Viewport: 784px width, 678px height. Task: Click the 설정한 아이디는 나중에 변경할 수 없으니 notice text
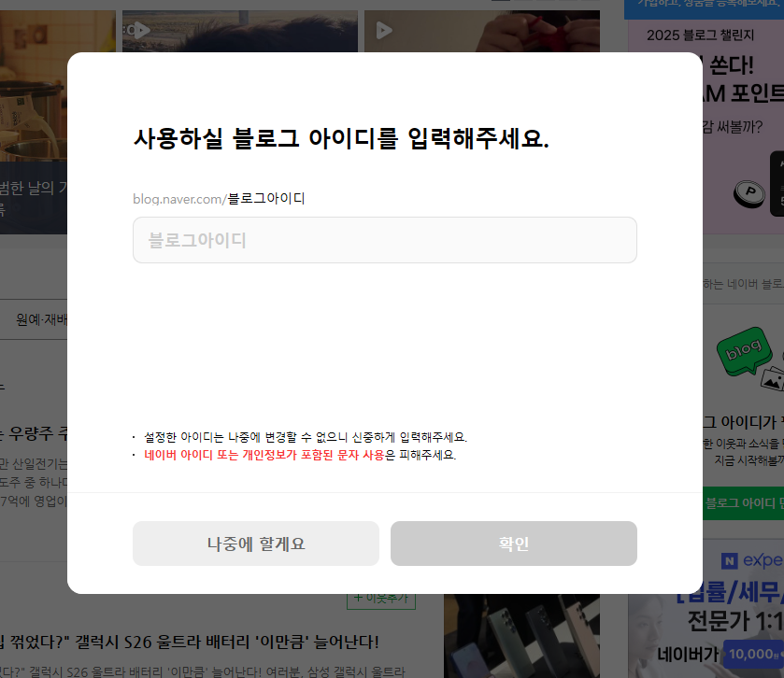point(305,437)
